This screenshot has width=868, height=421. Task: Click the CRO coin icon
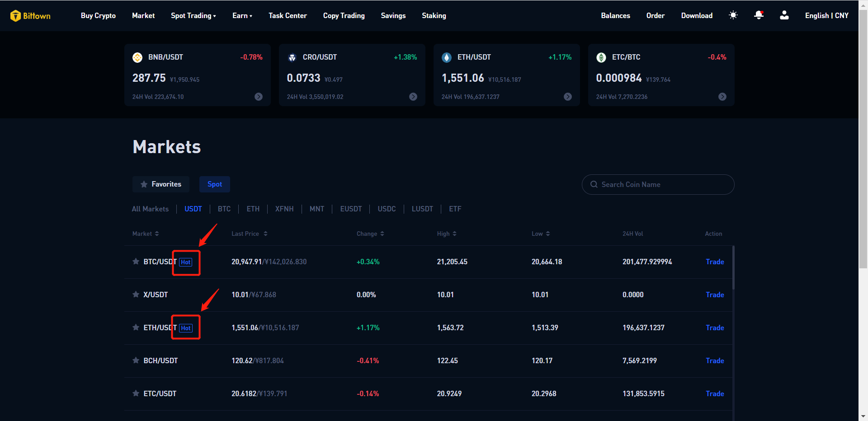pos(292,57)
